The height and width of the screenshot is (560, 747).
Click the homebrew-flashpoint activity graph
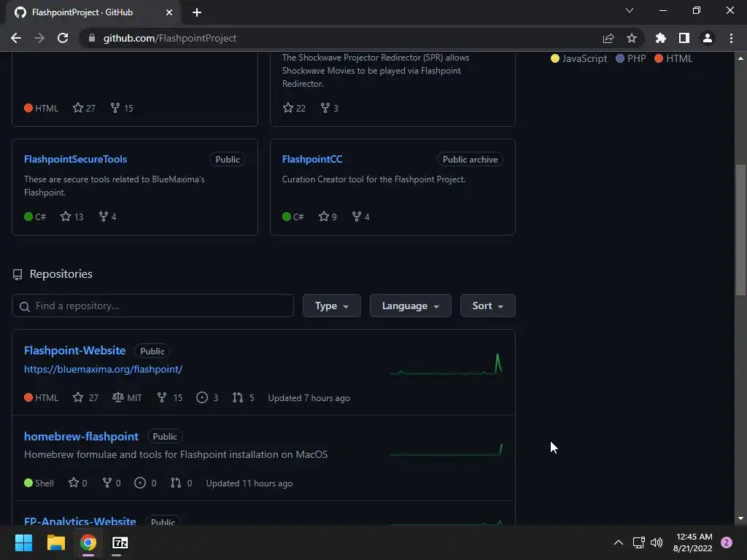tap(446, 450)
